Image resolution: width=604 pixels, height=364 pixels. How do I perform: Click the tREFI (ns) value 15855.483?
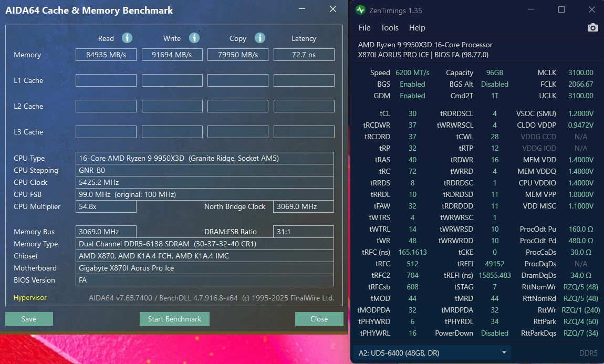click(x=495, y=275)
